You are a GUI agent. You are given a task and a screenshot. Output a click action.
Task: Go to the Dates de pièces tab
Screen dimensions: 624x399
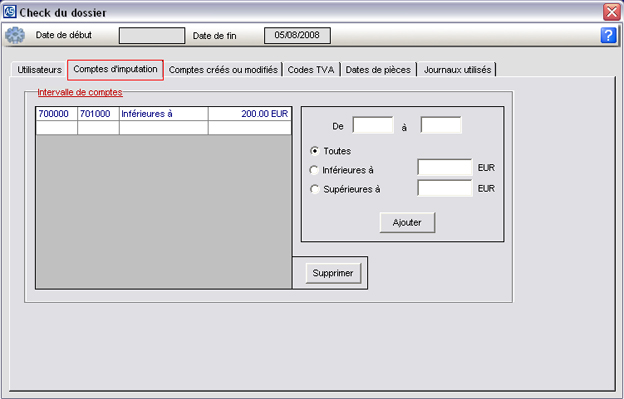click(378, 70)
